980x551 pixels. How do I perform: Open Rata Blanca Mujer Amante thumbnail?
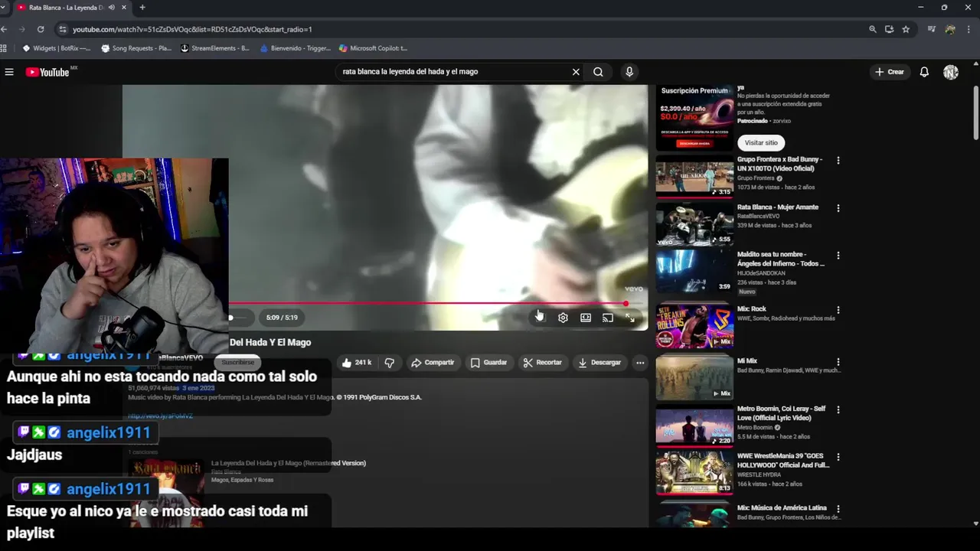point(694,223)
